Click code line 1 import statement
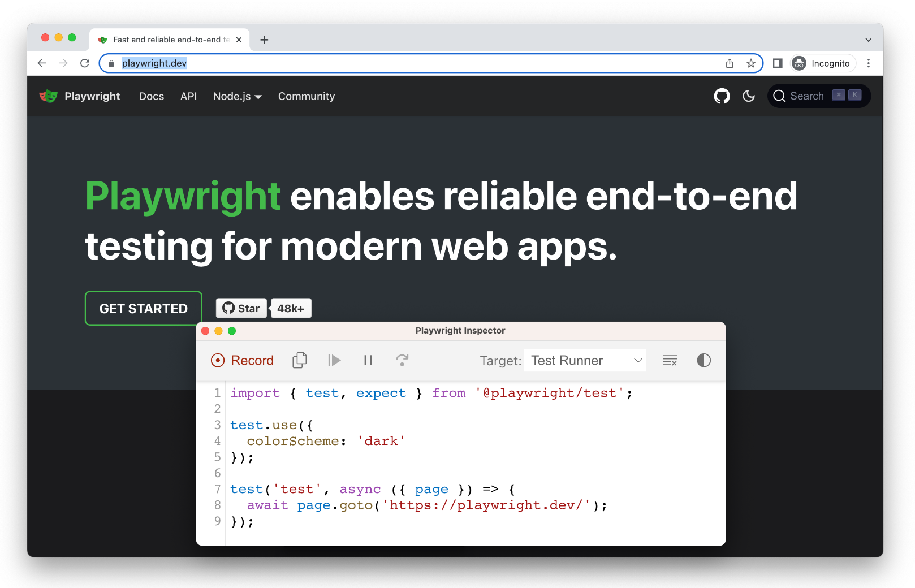 tap(431, 393)
